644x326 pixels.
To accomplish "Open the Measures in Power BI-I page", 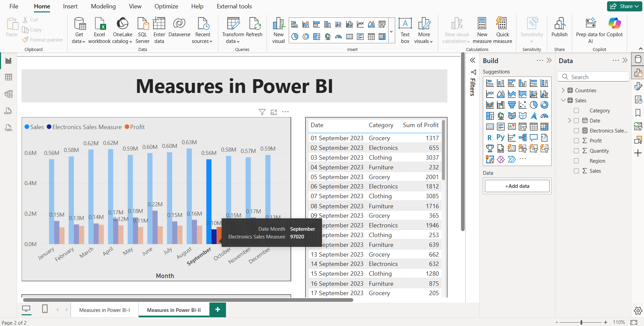I will coord(104,310).
